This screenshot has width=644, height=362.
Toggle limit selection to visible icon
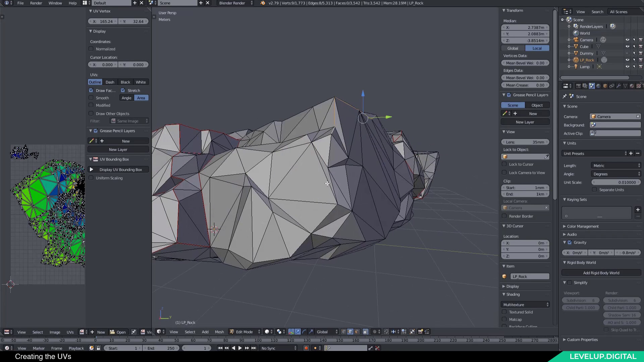click(366, 331)
